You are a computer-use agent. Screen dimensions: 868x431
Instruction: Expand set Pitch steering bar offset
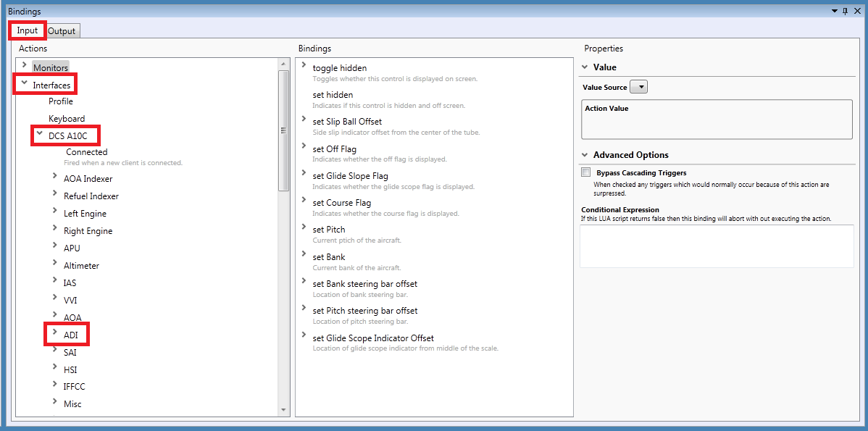(304, 308)
